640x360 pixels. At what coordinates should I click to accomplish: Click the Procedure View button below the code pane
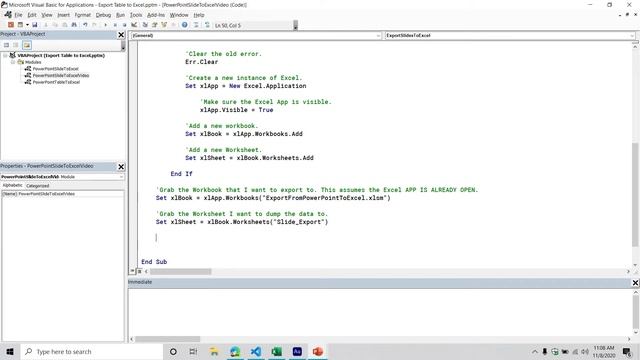point(133,271)
